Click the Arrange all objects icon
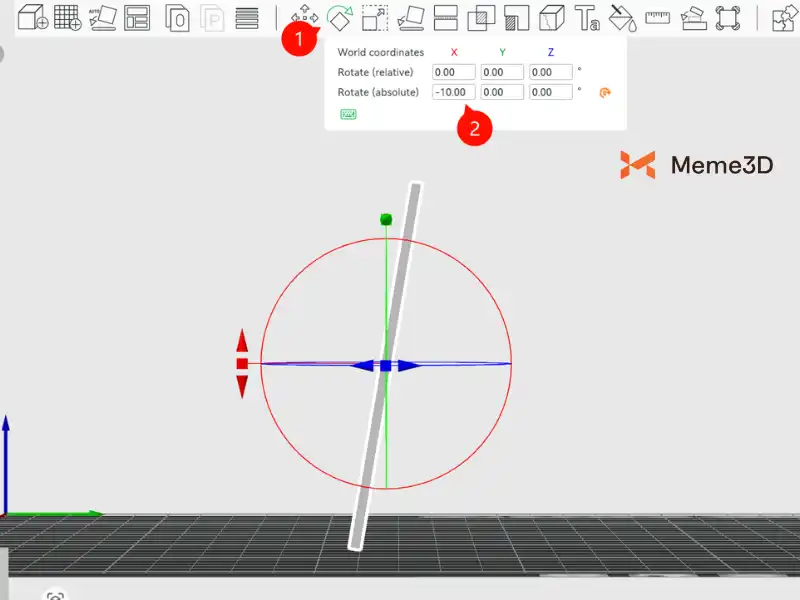800x600 pixels. [137, 18]
